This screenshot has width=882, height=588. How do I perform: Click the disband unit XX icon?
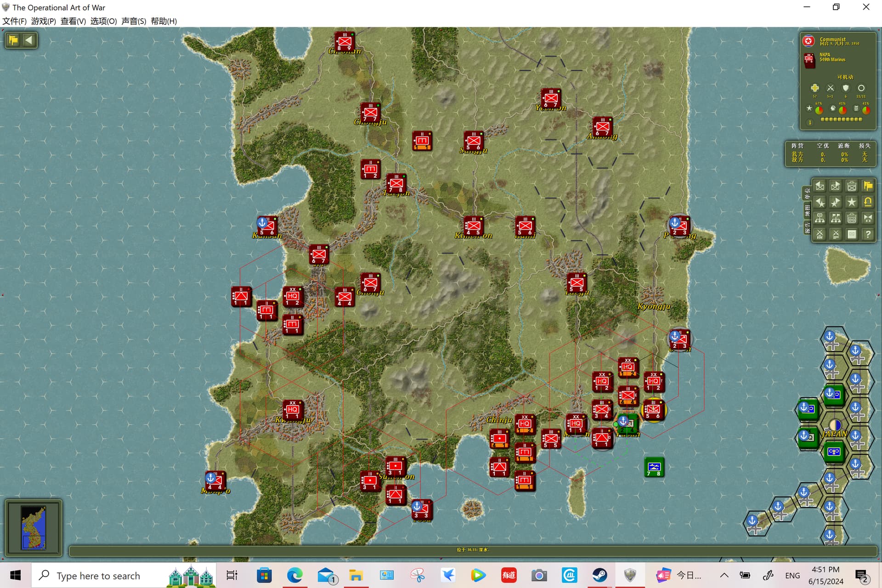point(867,218)
